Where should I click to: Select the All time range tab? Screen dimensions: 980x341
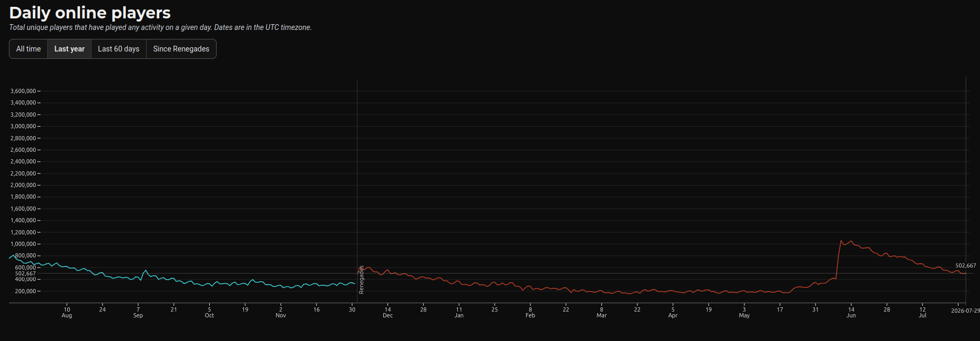28,49
